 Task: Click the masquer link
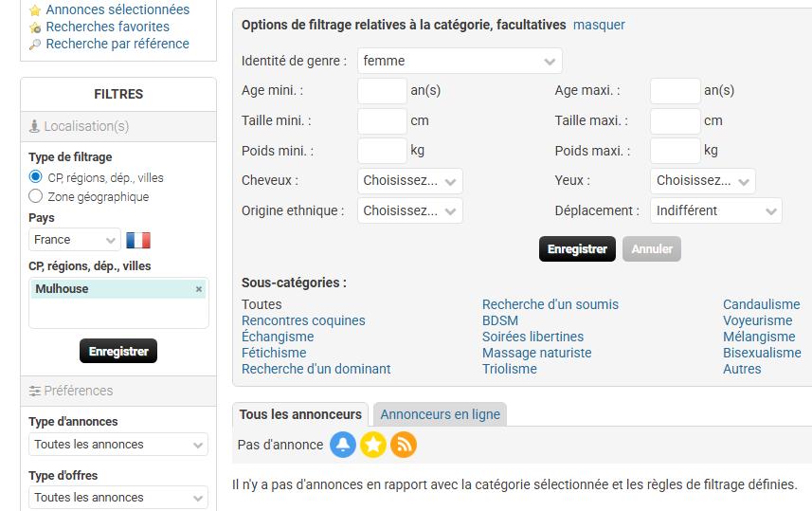pyautogui.click(x=599, y=25)
